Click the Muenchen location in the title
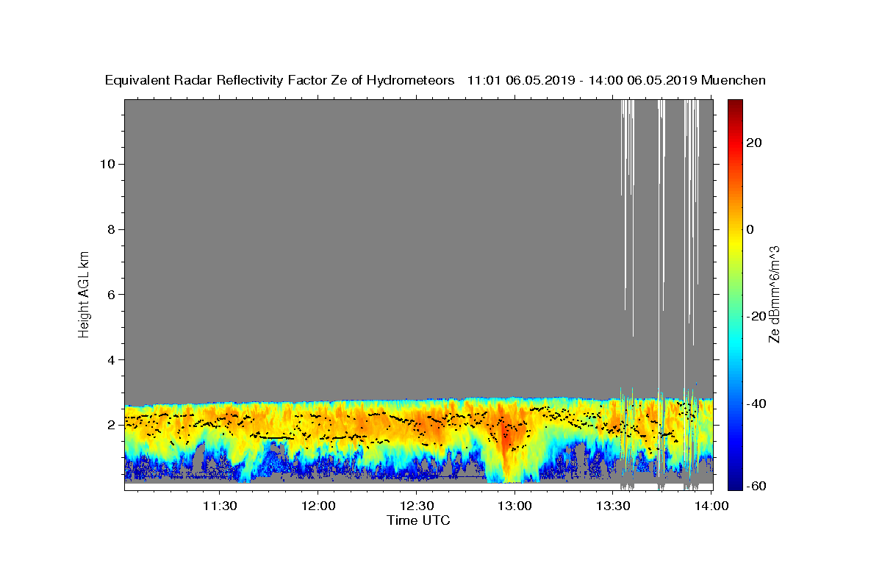The image size is (882, 588). tap(734, 81)
